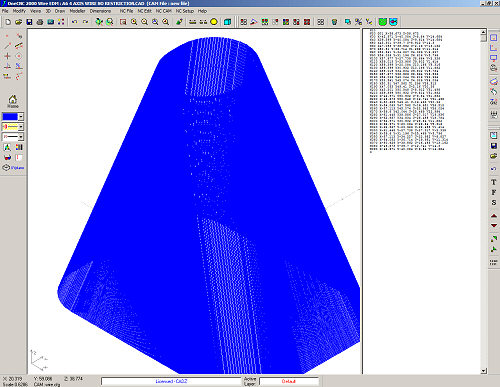Click the undo arrow icon
The image size is (500, 387).
point(75,22)
